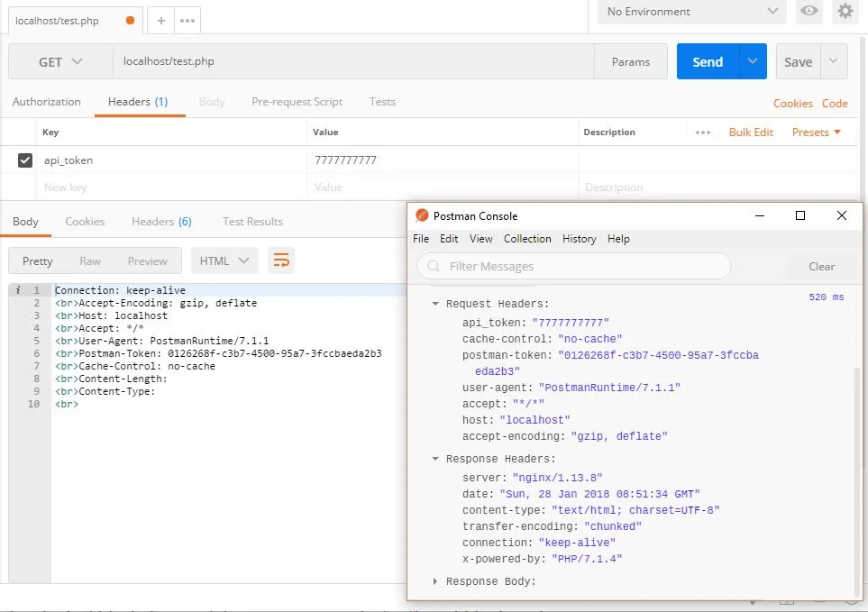
Task: Open the console Collection menu
Action: [527, 239]
